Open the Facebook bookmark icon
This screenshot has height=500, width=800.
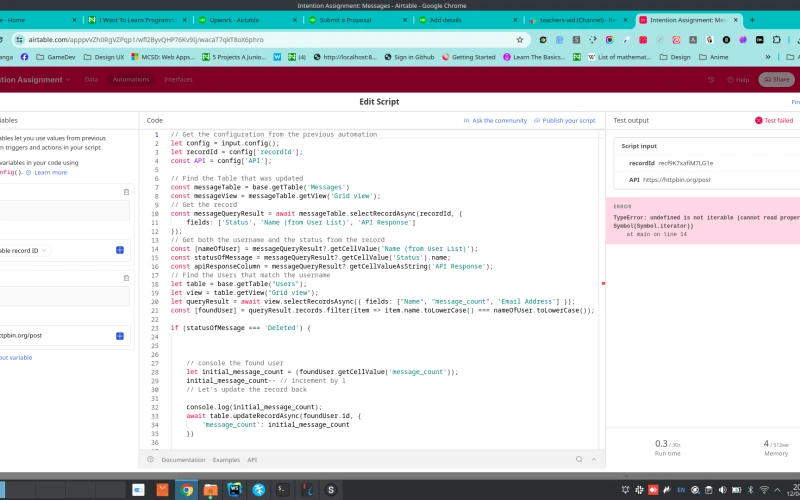tap(24, 57)
